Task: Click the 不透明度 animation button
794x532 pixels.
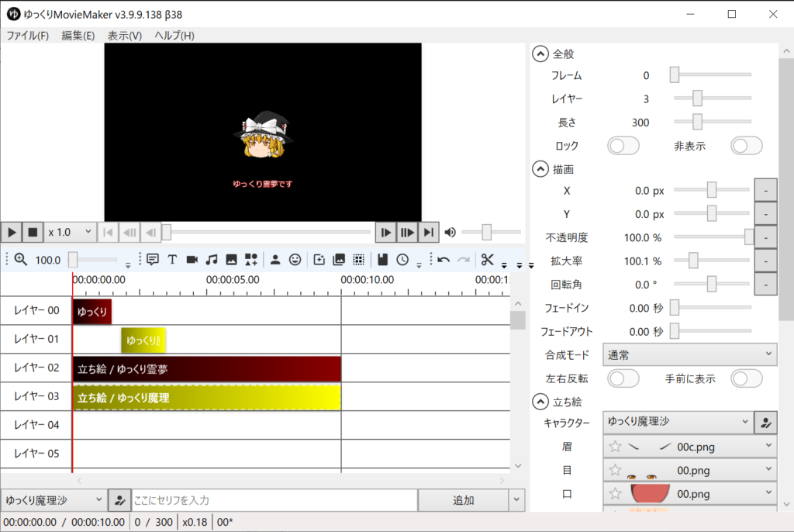Action: coord(765,237)
